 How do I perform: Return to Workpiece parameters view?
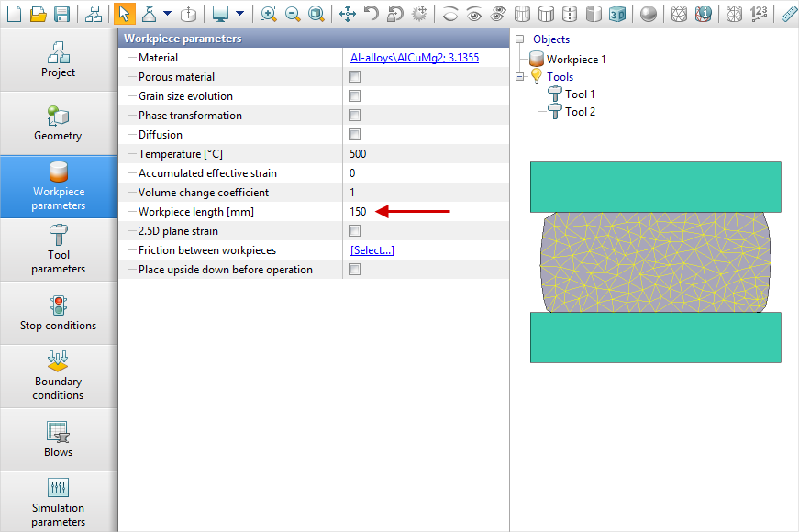pyautogui.click(x=58, y=186)
